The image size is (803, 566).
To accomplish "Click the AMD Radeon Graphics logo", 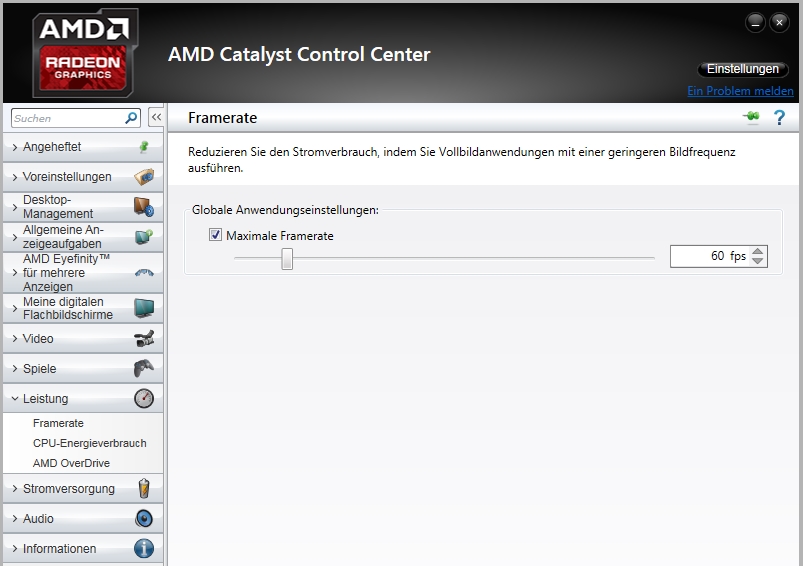I will (x=85, y=53).
